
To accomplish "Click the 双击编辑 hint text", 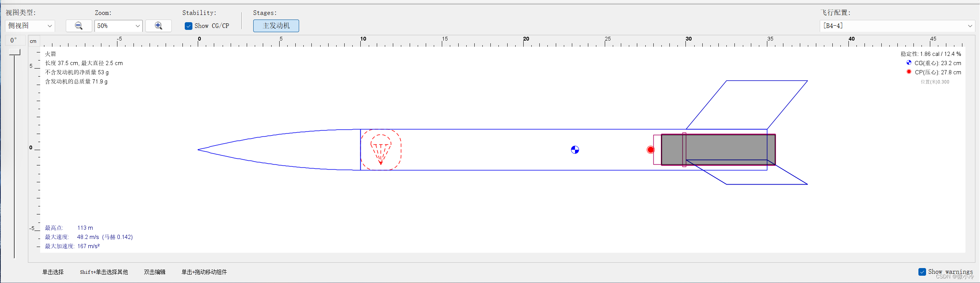I will click(x=155, y=272).
